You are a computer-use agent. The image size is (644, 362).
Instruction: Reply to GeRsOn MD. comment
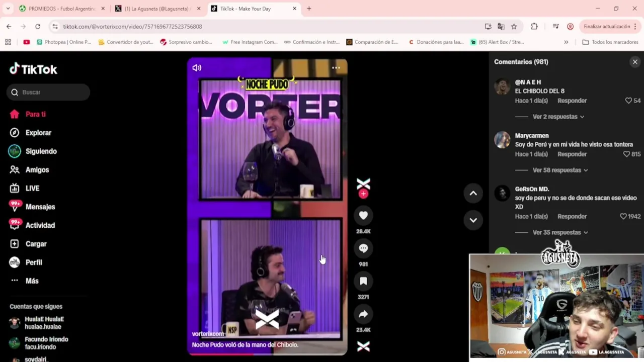point(572,216)
